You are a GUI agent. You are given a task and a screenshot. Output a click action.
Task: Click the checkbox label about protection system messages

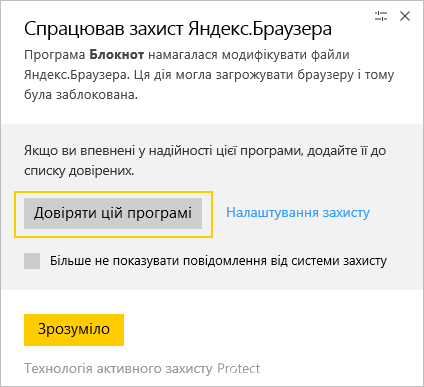218,261
